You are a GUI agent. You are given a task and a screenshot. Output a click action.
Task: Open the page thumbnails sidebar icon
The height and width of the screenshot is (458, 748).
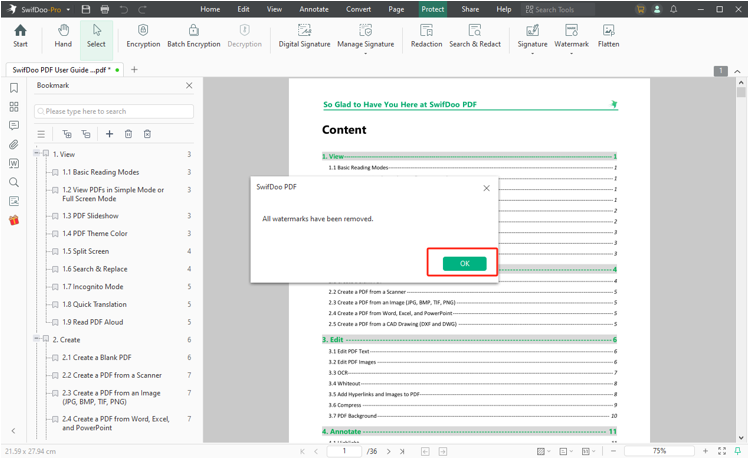click(x=14, y=106)
